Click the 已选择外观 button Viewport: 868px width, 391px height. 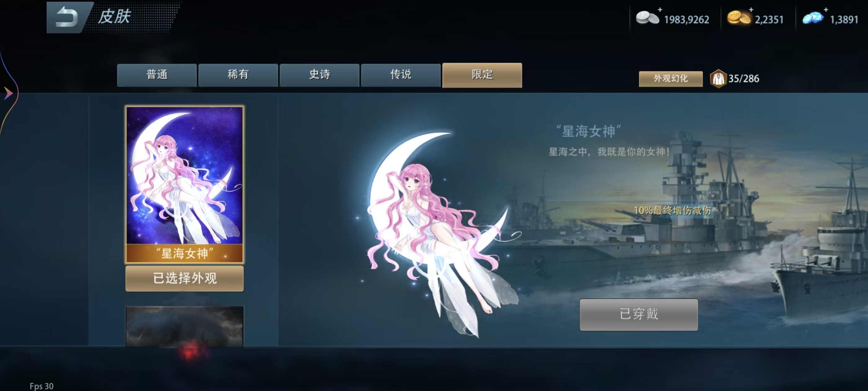[x=185, y=278]
